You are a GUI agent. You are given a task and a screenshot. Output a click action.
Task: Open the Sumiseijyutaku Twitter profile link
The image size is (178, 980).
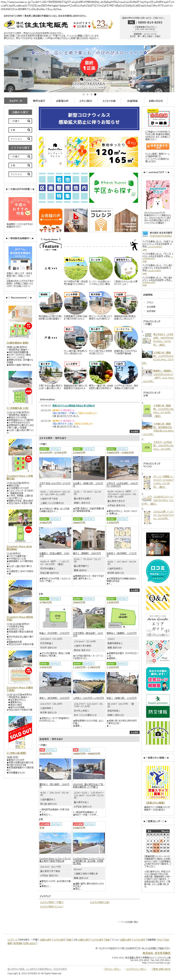(x=160, y=236)
